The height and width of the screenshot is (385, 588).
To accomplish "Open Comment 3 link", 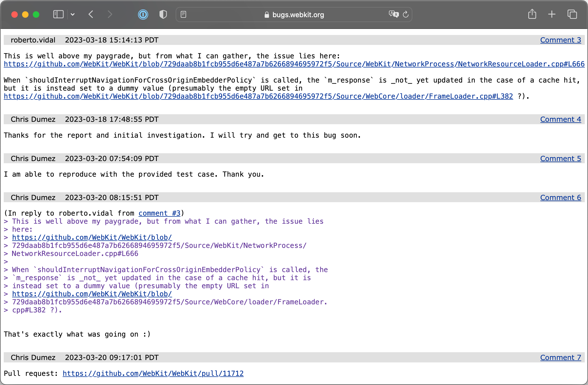I will 560,40.
